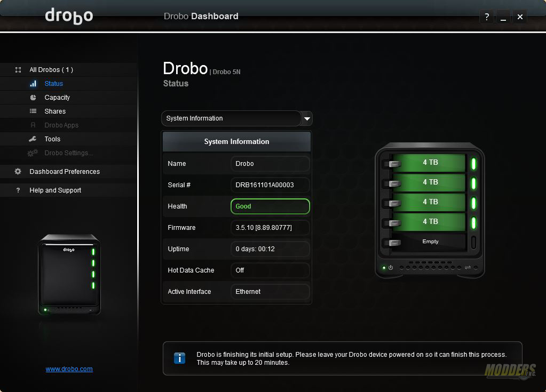The height and width of the screenshot is (392, 546).
Task: Click the Hot Data Cache value Off
Action: click(x=270, y=270)
